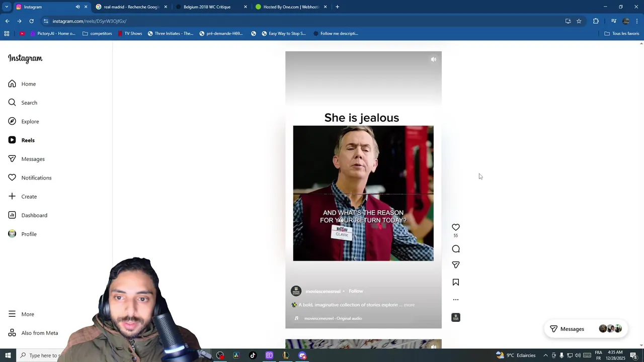Open weather widget 9°C Eclaircies

tap(515, 355)
